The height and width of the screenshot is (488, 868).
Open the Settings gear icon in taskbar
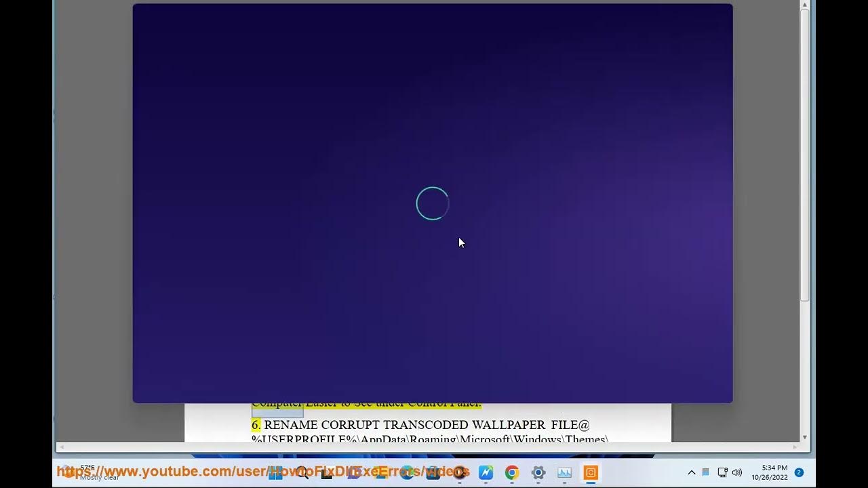[538, 472]
